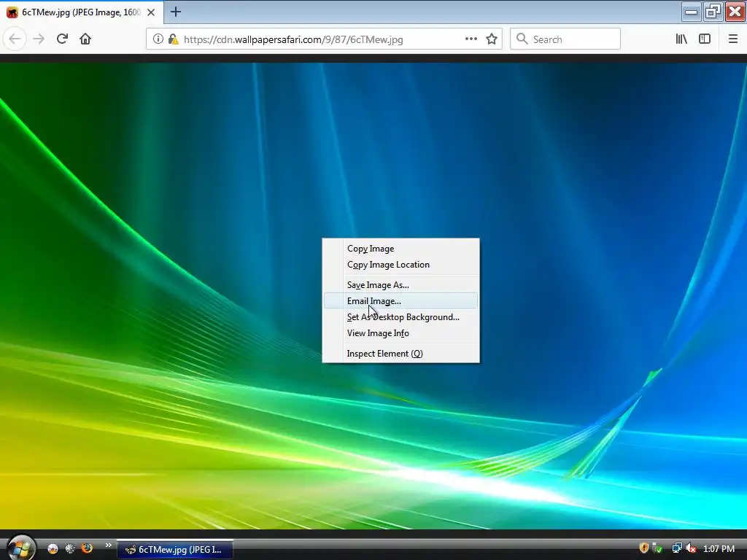
Task: Click the Search input field
Action: (x=565, y=39)
